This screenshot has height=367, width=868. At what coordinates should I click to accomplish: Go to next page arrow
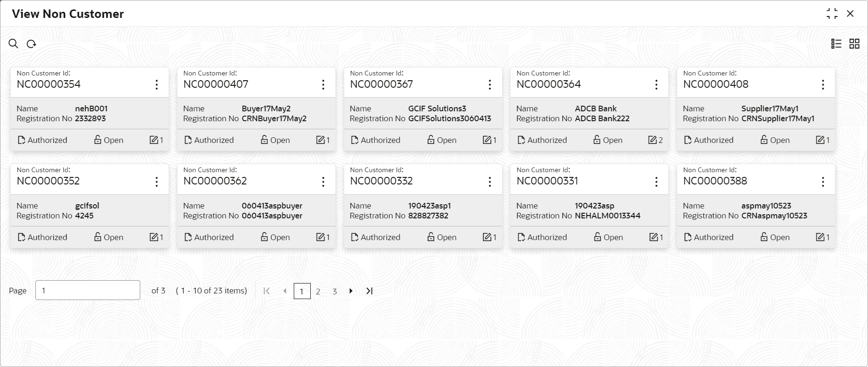pos(351,291)
